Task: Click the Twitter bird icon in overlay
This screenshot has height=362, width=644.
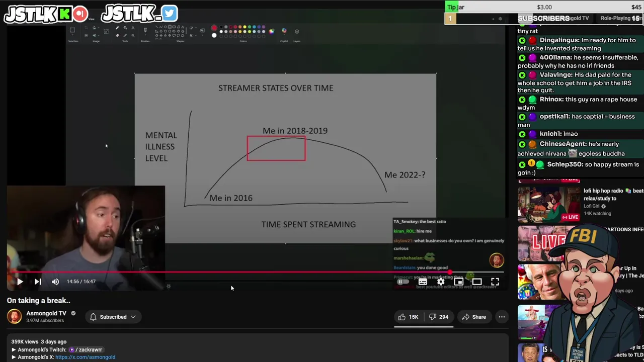Action: click(170, 13)
